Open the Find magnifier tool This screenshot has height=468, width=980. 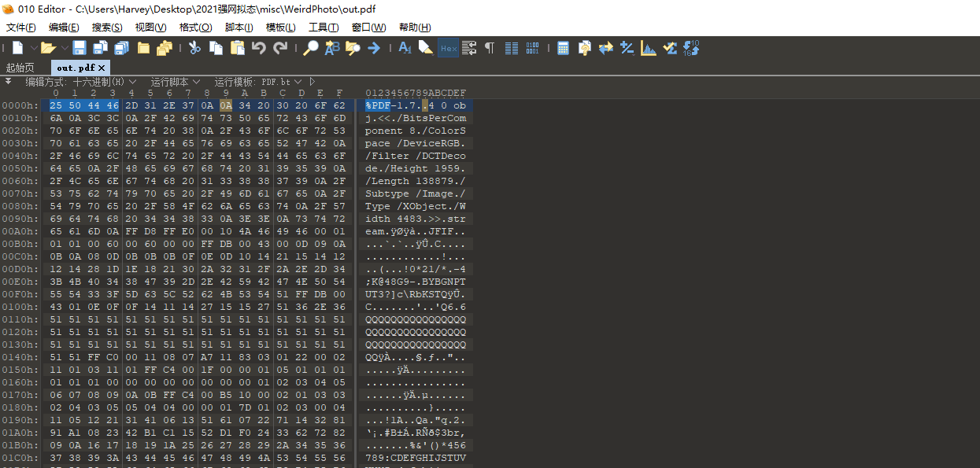[311, 48]
